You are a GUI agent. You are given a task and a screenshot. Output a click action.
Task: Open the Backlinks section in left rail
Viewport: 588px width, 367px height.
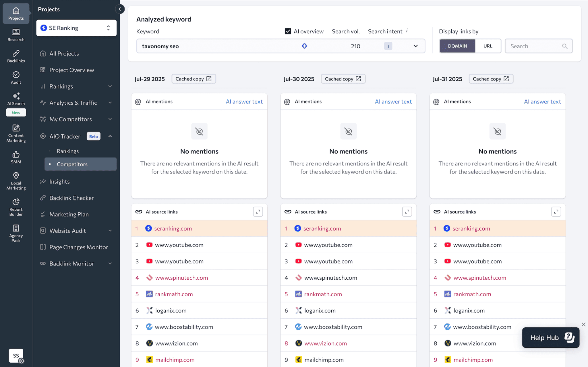[16, 56]
